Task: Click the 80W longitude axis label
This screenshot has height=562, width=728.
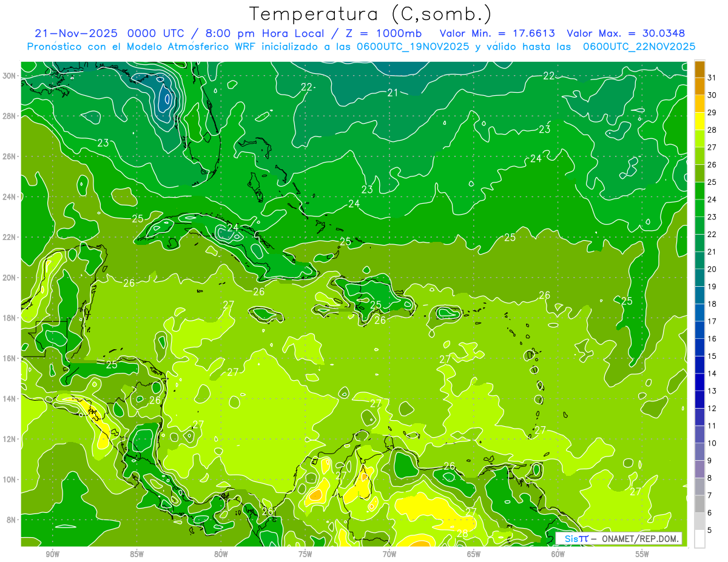Action: [221, 554]
